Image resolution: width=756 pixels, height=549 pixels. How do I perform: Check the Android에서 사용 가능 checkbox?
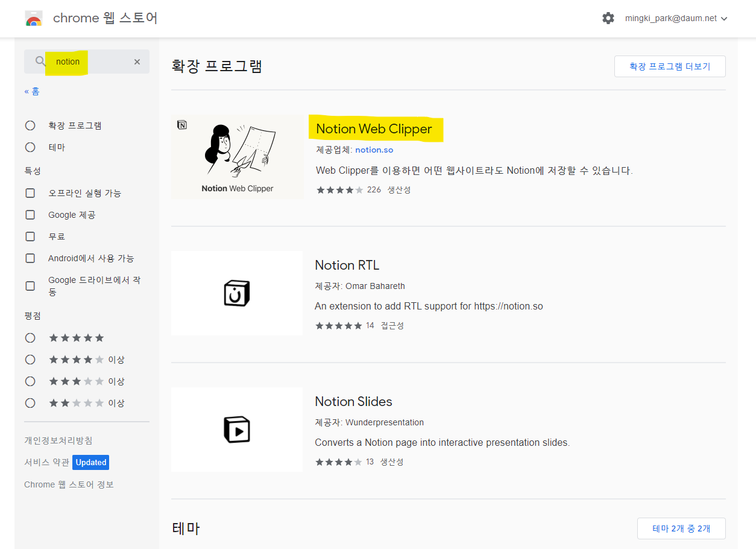(x=30, y=258)
